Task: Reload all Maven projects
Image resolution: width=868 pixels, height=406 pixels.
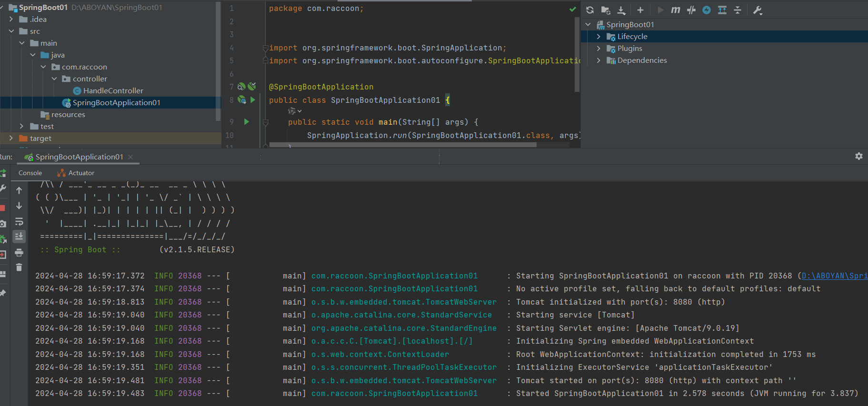Action: click(x=590, y=10)
